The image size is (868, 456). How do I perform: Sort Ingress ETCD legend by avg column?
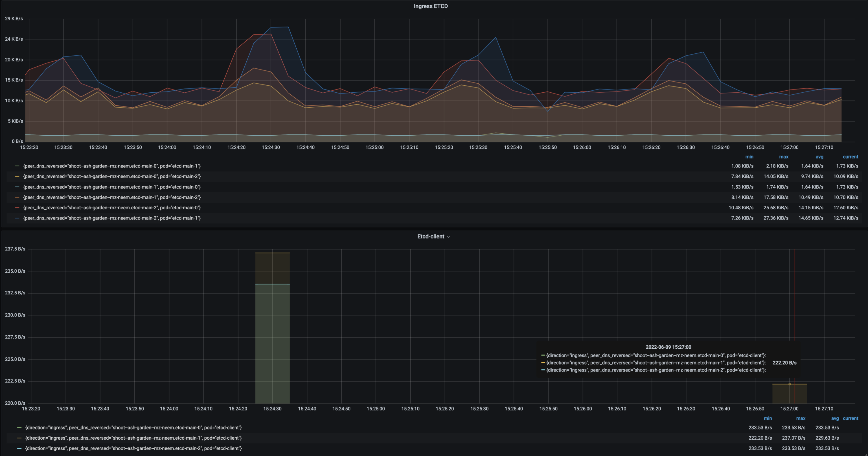pyautogui.click(x=819, y=157)
